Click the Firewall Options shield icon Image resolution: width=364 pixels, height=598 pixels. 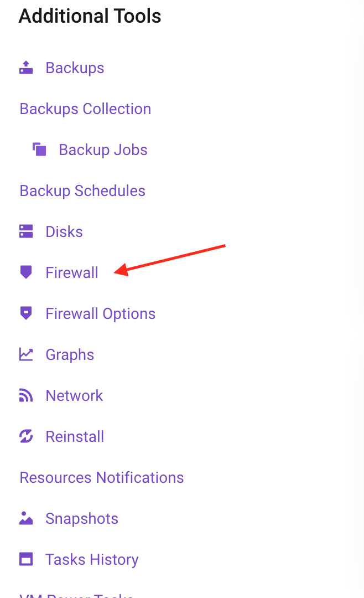coord(26,313)
